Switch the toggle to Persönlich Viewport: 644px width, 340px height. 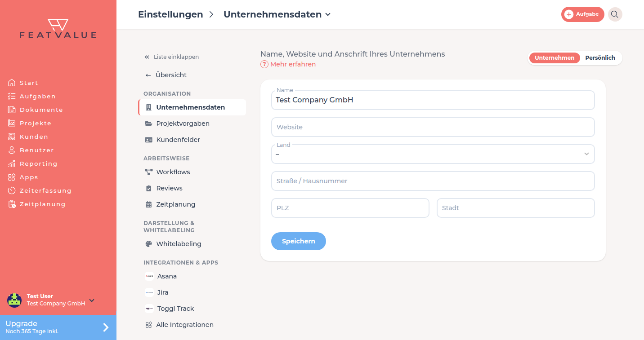click(600, 58)
